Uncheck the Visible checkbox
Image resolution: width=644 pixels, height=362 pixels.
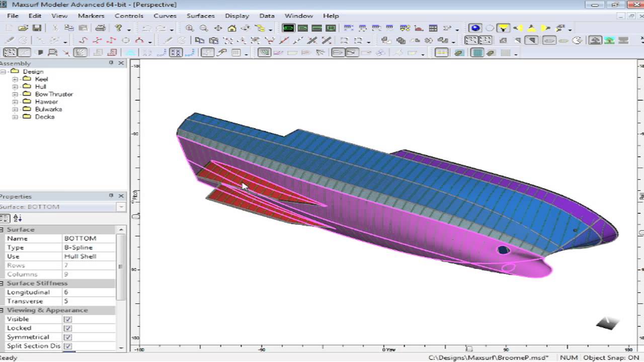click(68, 319)
